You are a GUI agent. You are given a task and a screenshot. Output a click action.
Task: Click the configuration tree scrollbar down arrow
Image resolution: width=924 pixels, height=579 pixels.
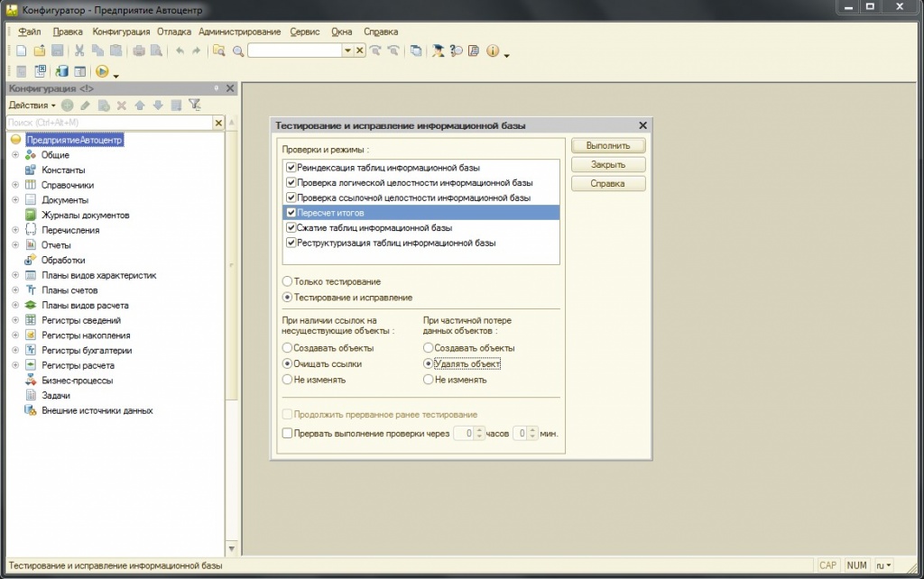pyautogui.click(x=232, y=549)
